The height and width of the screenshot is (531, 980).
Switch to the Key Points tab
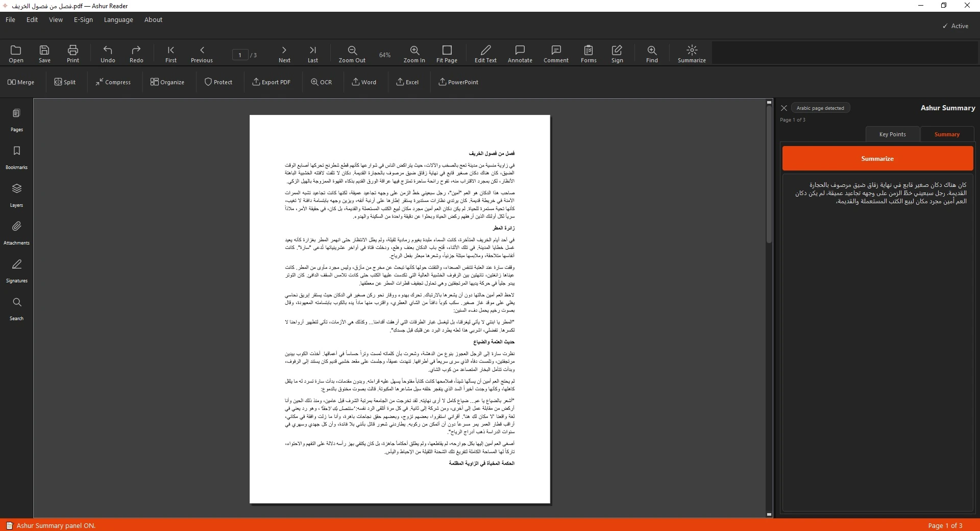tap(892, 134)
